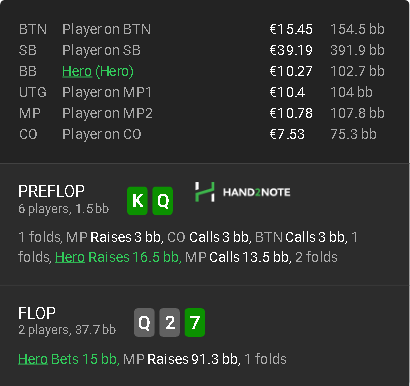
Task: Select the Player on SB row
Action: click(202, 50)
